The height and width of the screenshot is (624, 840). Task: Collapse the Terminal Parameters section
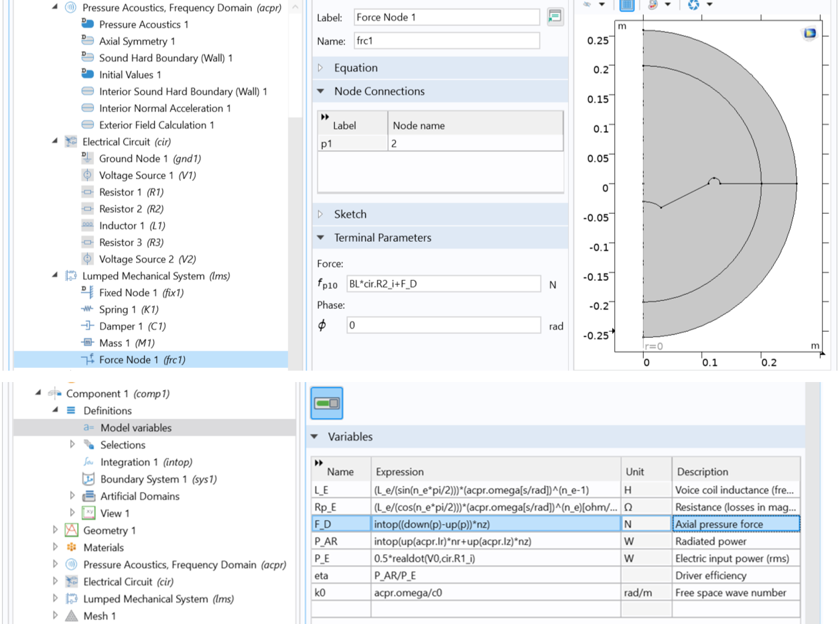pos(320,237)
